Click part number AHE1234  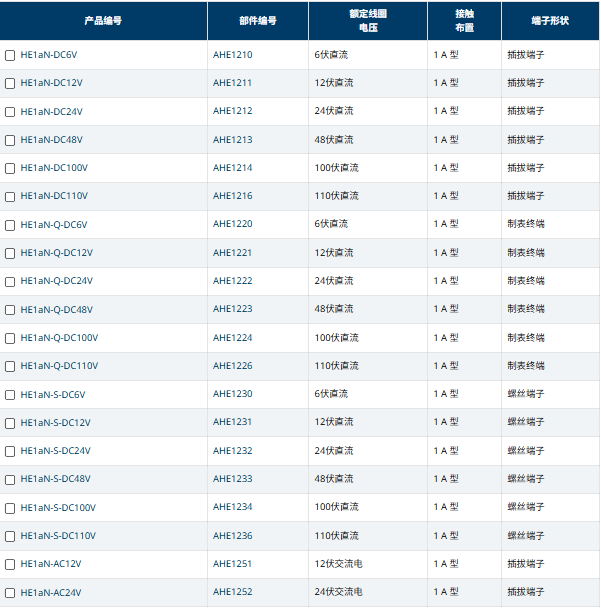point(232,507)
